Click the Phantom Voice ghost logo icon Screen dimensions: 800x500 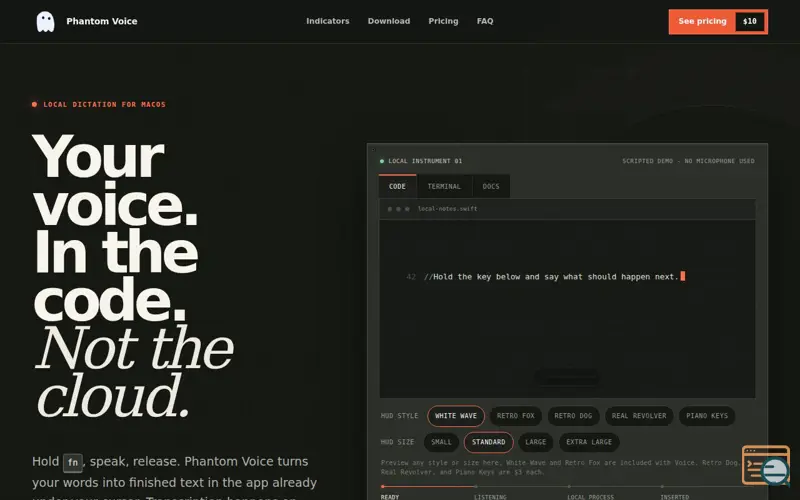[x=45, y=21]
